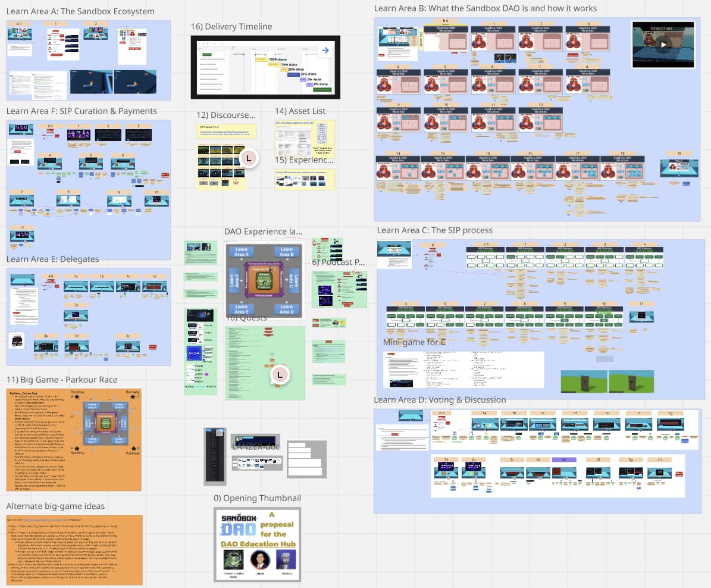This screenshot has height=588, width=711.
Task: Click 'DAO Education Hub' text in the opening thumbnail
Action: pos(258,544)
